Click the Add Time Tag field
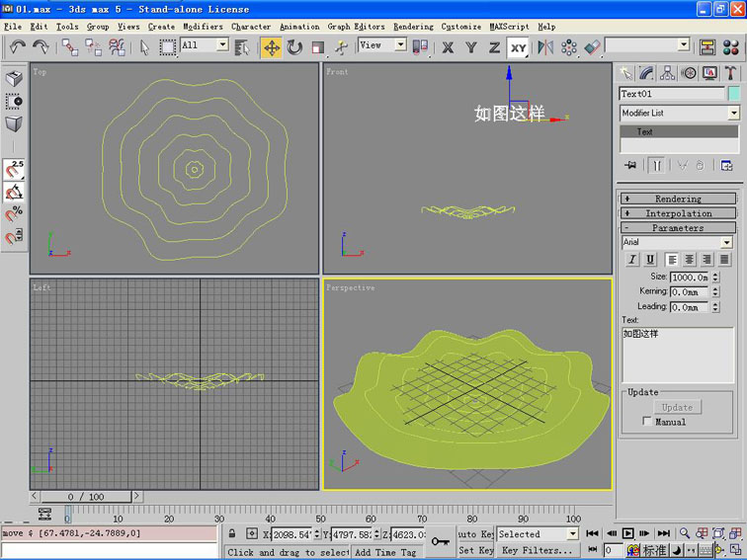747x560 pixels. pos(385,552)
